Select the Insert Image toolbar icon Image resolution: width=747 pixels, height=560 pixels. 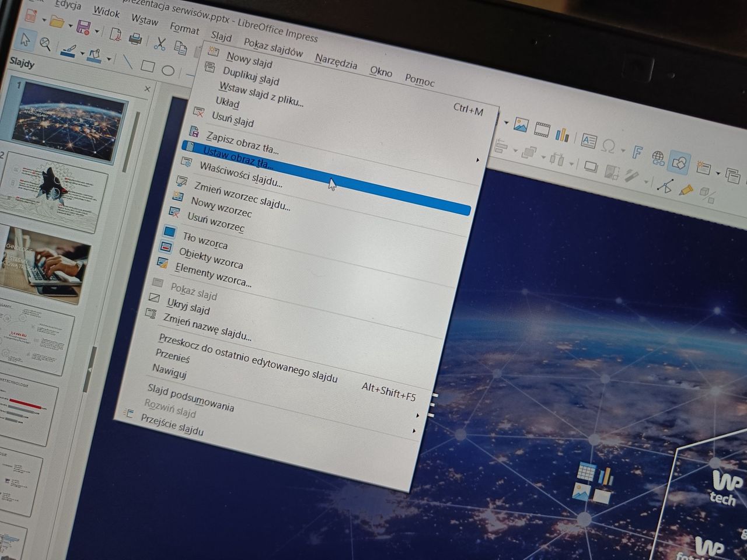[x=521, y=125]
